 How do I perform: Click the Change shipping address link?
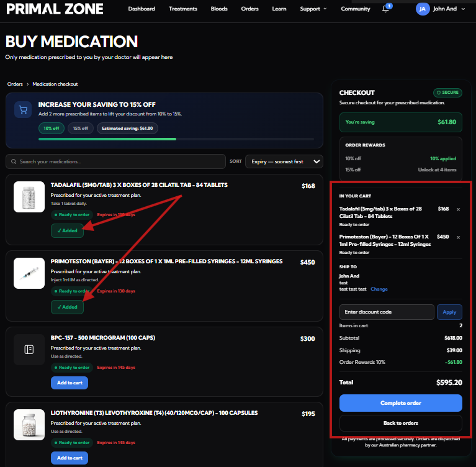point(379,289)
